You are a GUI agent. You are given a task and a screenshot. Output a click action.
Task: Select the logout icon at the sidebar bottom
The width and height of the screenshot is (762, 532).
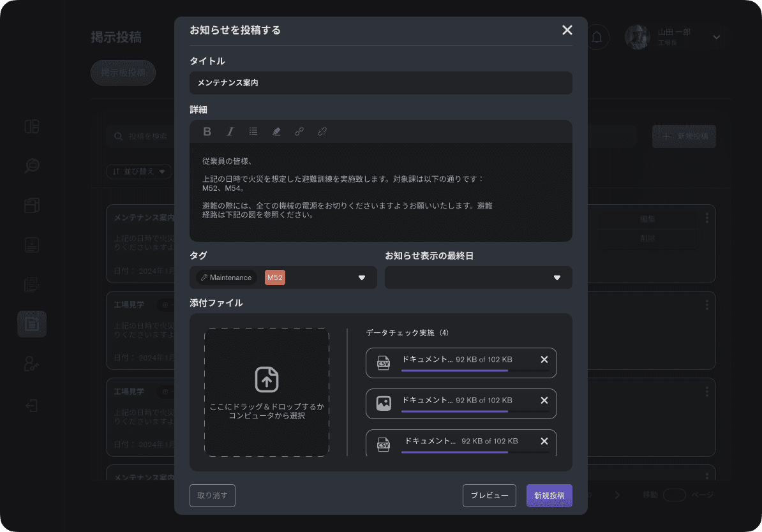pyautogui.click(x=32, y=406)
